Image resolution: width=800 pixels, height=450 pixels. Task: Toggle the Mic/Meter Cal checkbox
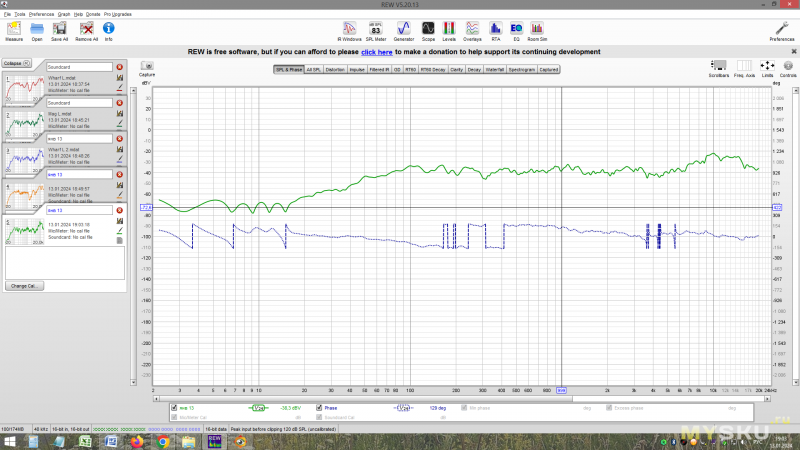coord(174,417)
